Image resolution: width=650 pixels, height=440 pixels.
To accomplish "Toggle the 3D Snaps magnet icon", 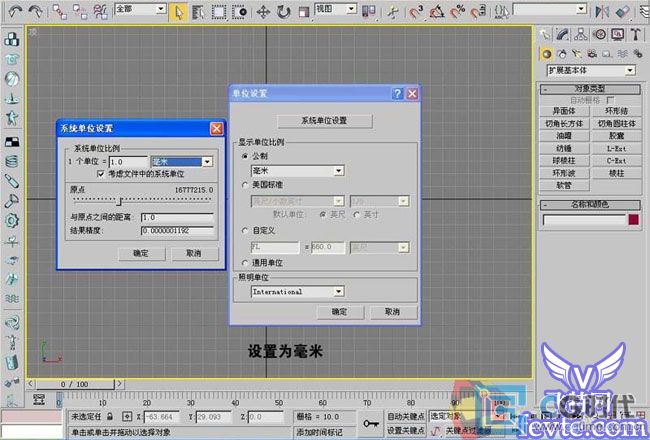I will click(x=416, y=12).
